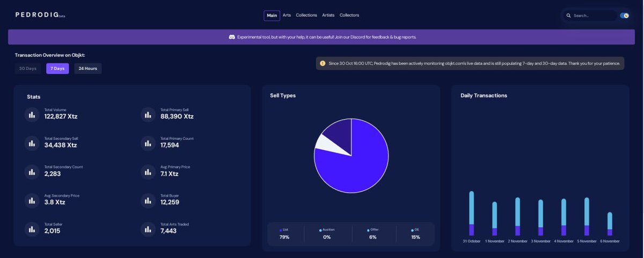Click the 2,015 total seller value

coord(52,231)
